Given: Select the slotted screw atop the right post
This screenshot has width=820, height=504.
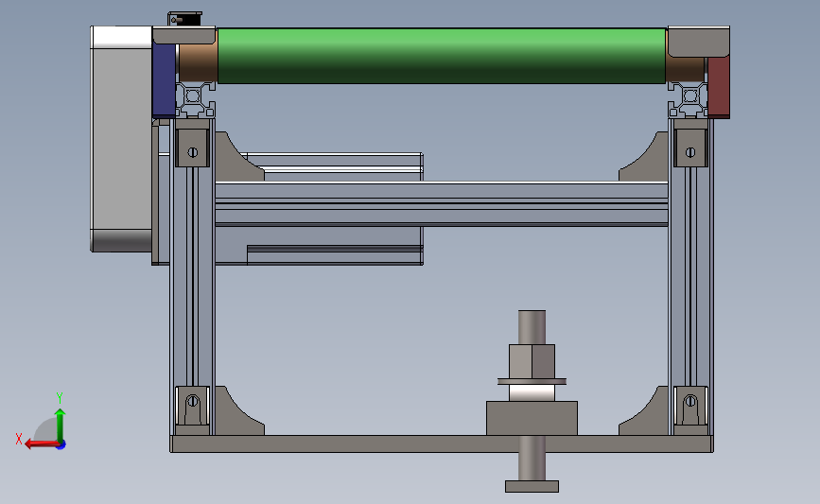Looking at the screenshot, I should tap(690, 152).
